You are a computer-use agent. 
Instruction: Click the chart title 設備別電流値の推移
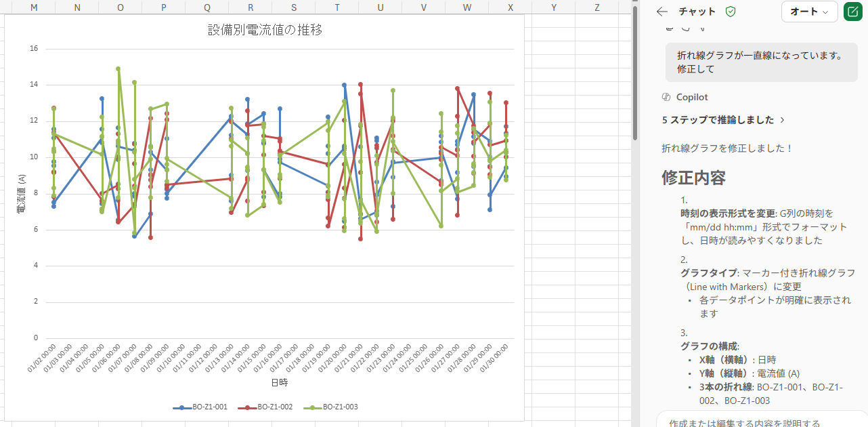coord(264,30)
